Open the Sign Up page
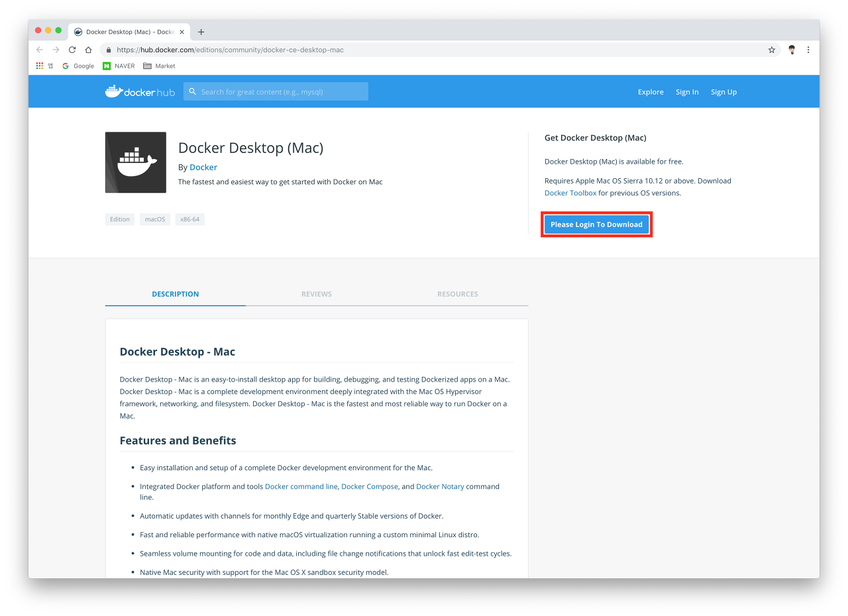This screenshot has height=616, width=848. 723,92
